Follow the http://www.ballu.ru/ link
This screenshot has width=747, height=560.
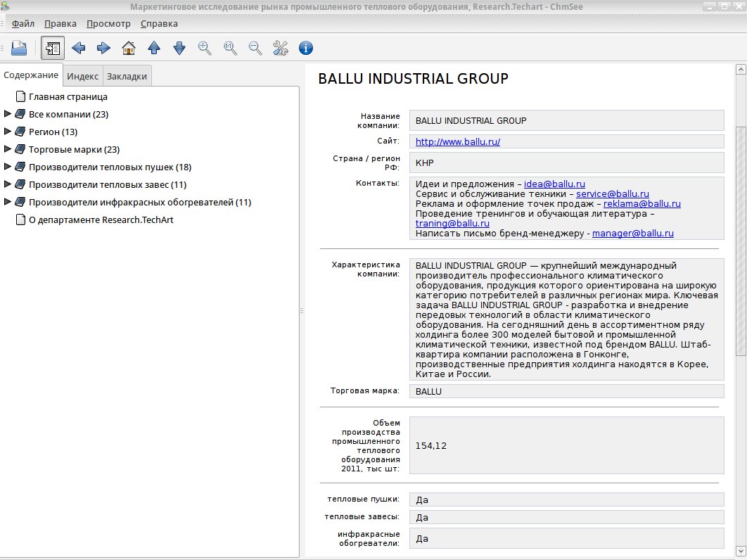point(458,141)
